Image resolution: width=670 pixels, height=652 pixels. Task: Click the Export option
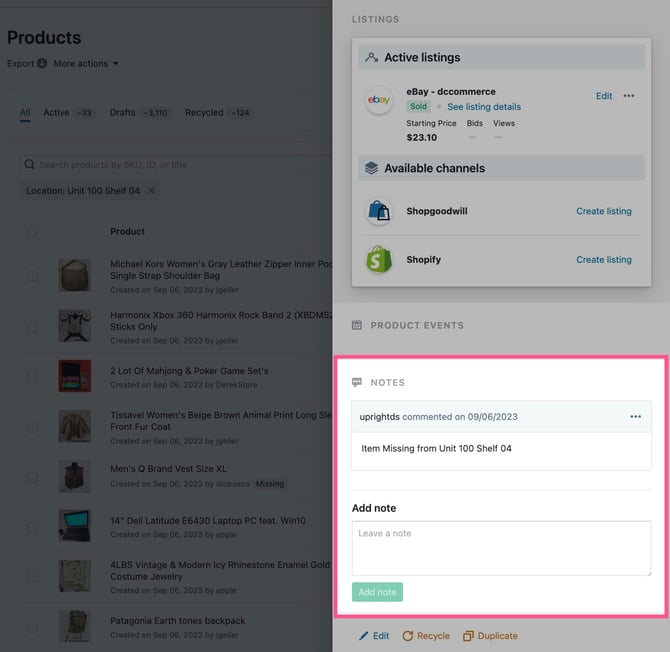21,64
